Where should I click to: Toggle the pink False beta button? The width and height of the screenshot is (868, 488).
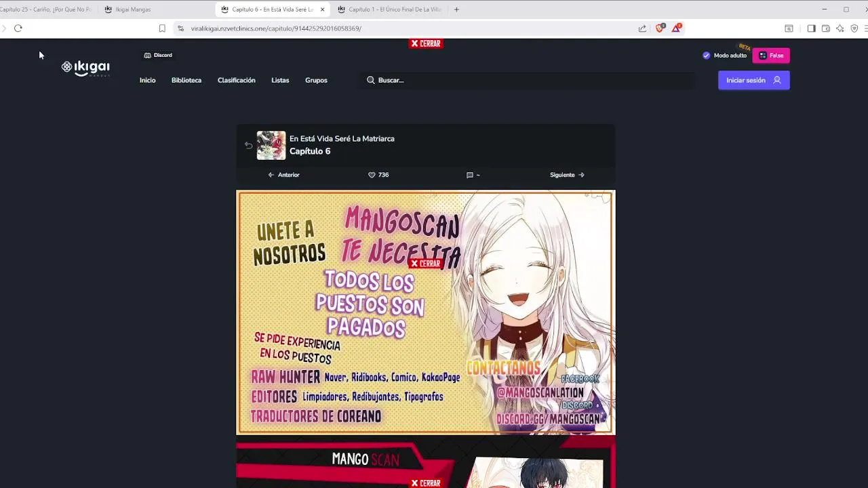point(771,56)
